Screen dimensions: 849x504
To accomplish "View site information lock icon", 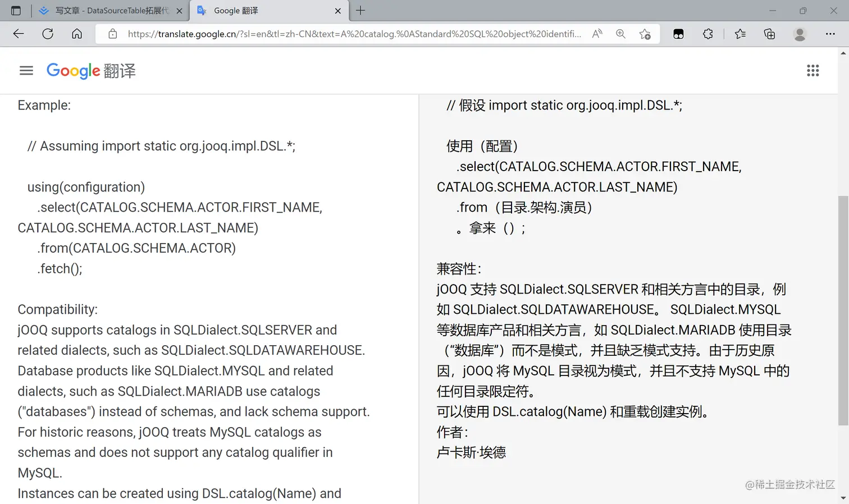I will tap(113, 34).
